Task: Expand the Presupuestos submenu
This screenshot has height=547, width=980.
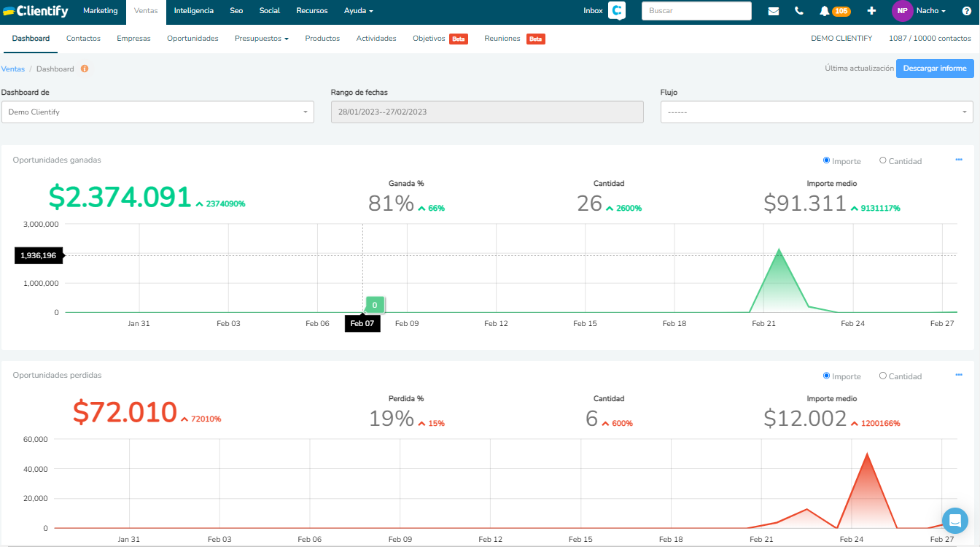Action: (x=262, y=39)
